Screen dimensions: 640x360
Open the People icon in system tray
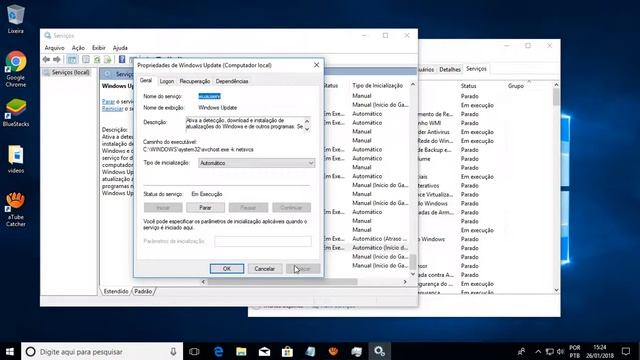522,351
